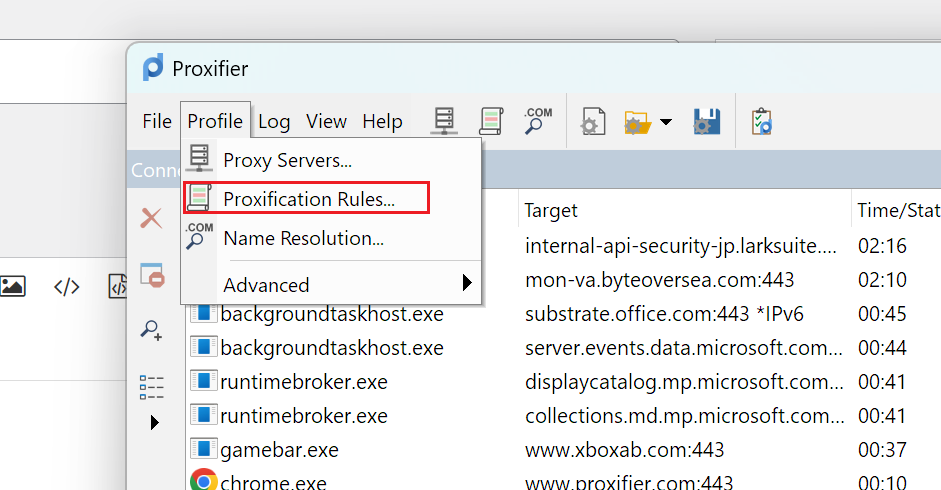Viewport: 941px width, 490px height.
Task: Click the Proxy Servers toolbar icon
Action: click(444, 121)
